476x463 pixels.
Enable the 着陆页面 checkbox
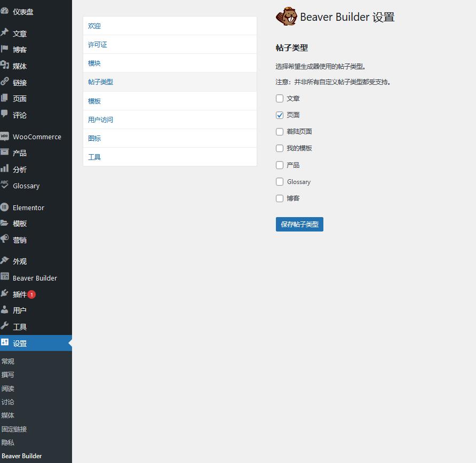280,132
